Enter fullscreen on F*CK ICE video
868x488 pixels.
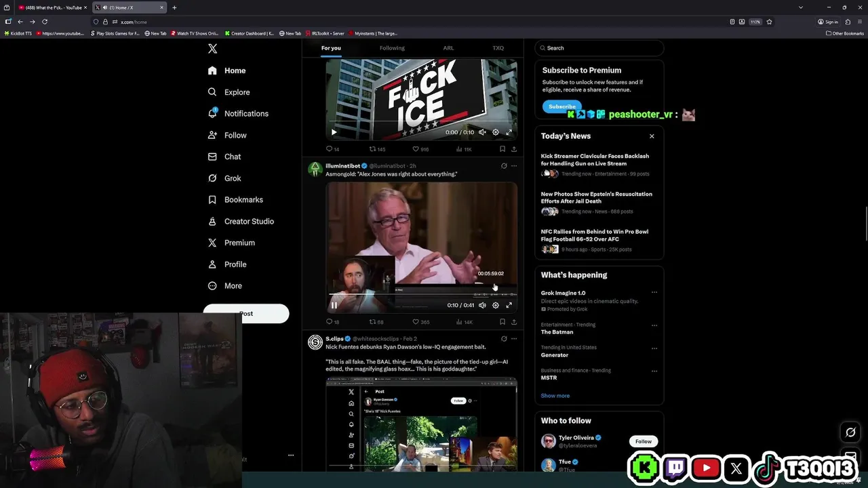tap(509, 132)
